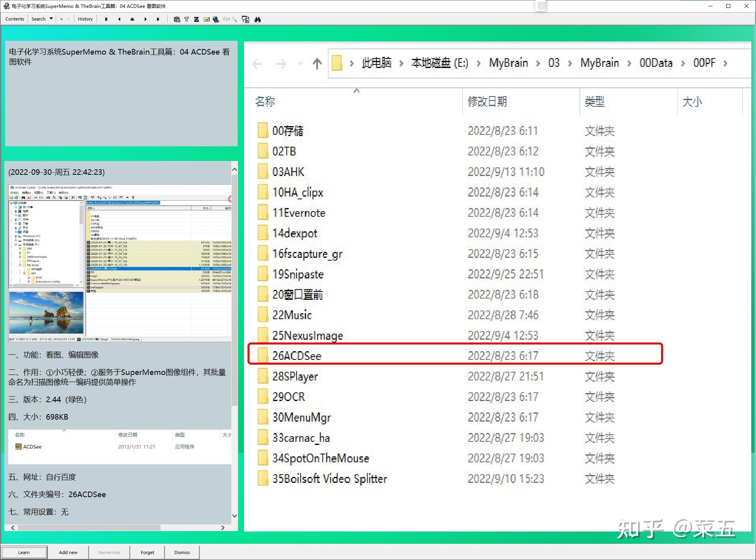Click the notes panel scroll-right arrow

223,528
